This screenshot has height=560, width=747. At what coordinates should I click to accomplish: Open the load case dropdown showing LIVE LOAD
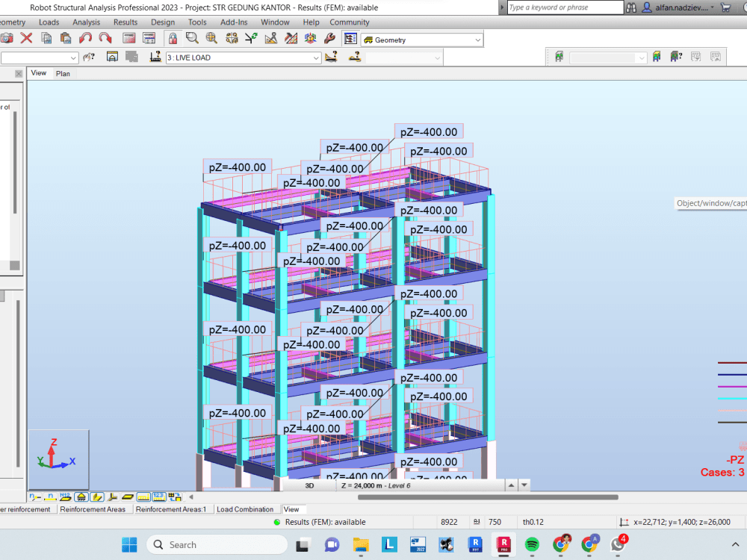pos(243,57)
